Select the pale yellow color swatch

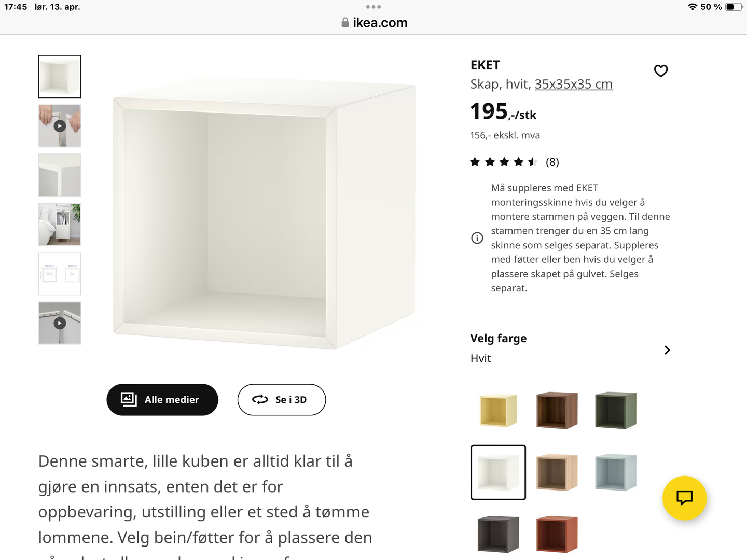(x=498, y=410)
